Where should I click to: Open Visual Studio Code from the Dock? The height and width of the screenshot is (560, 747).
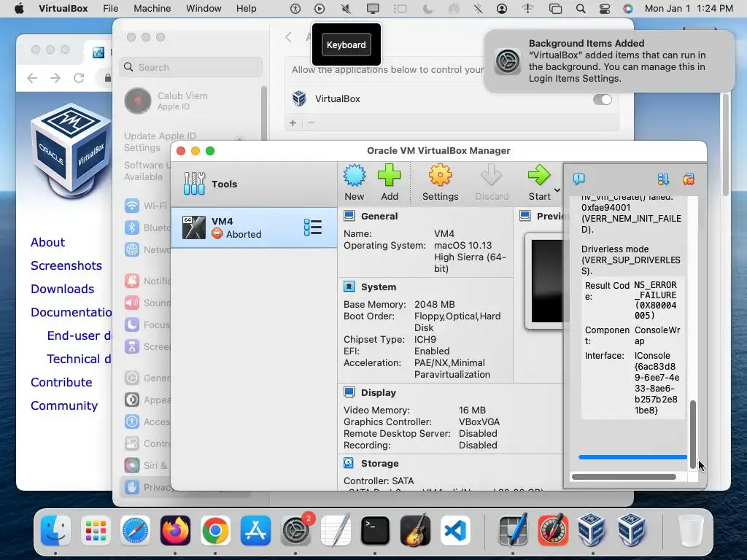tap(455, 531)
